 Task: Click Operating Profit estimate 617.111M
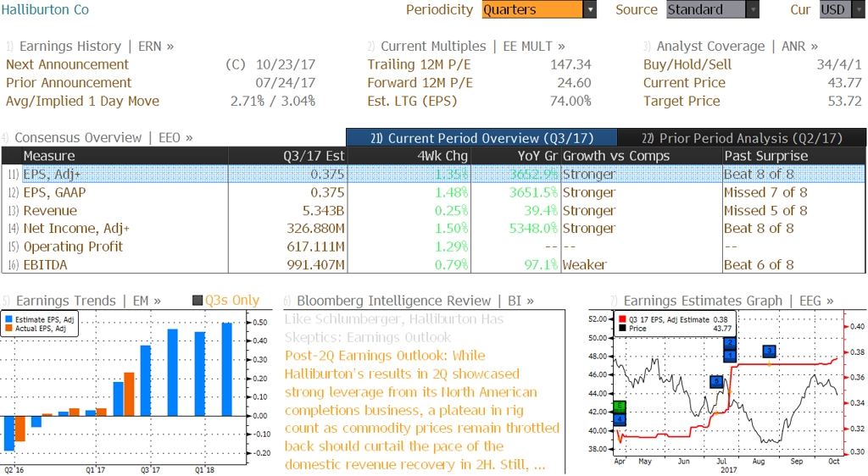coord(315,246)
